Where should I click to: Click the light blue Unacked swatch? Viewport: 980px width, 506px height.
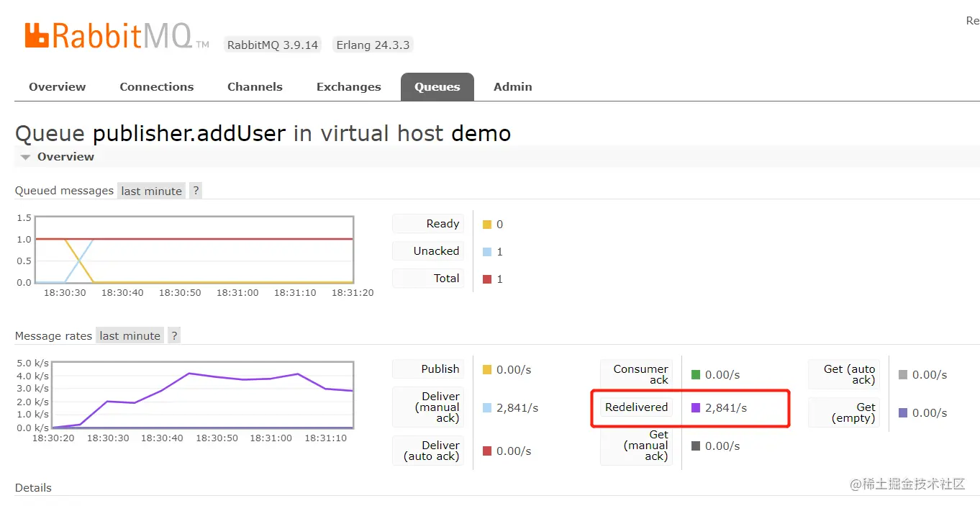tap(487, 252)
